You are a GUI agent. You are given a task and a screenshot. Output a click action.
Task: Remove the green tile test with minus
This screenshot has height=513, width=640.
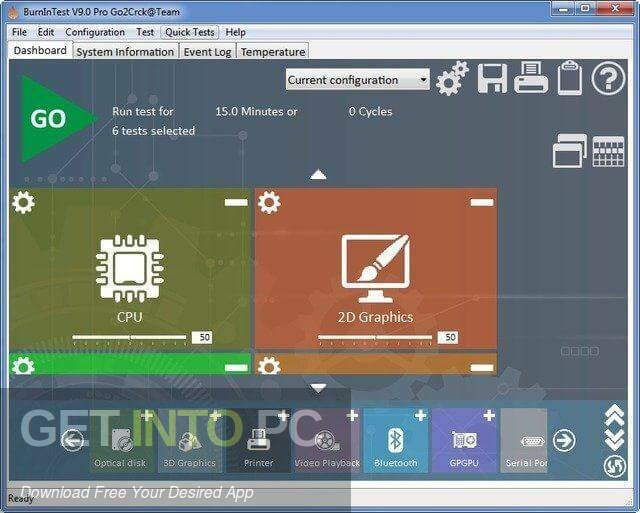[236, 368]
